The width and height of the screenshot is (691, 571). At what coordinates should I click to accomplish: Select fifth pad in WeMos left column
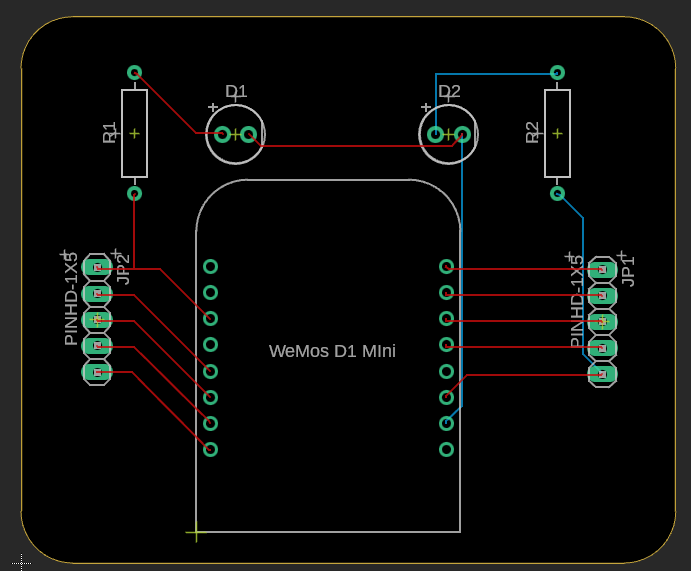pos(211,371)
